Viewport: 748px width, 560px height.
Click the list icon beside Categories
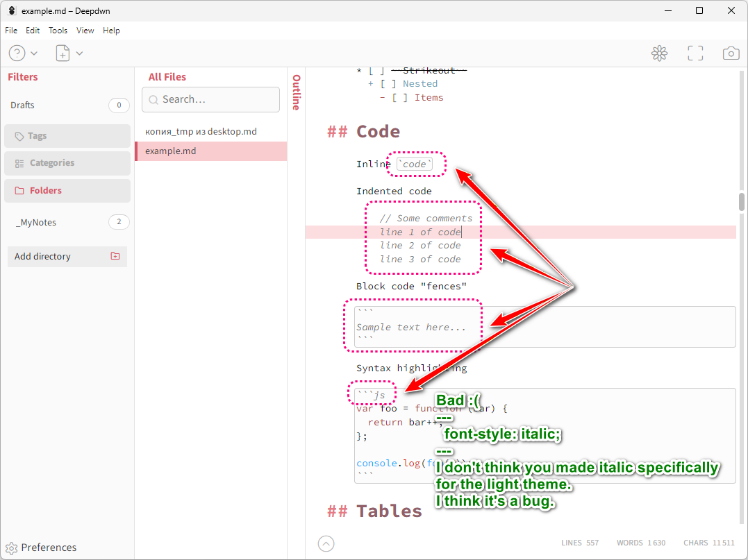coord(19,164)
